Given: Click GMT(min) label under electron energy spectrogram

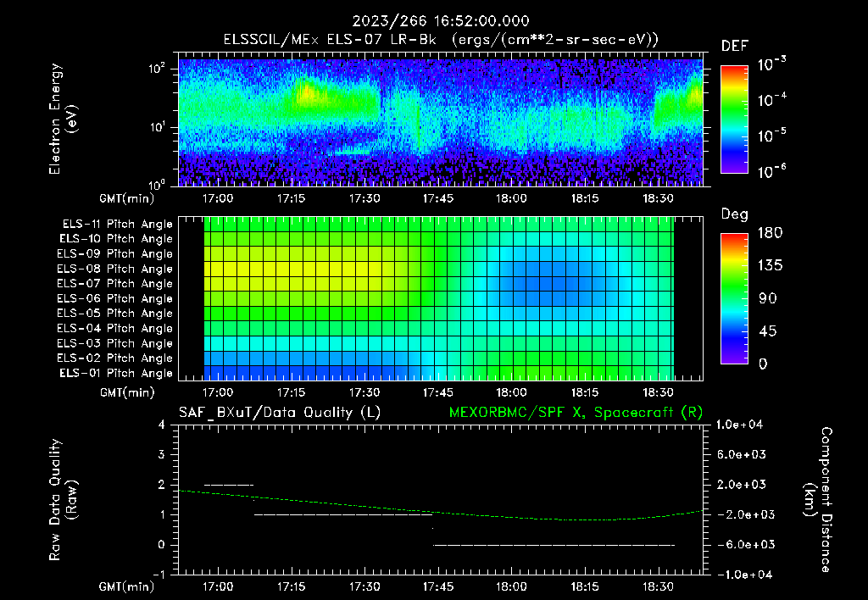Looking at the screenshot, I should pos(127,198).
